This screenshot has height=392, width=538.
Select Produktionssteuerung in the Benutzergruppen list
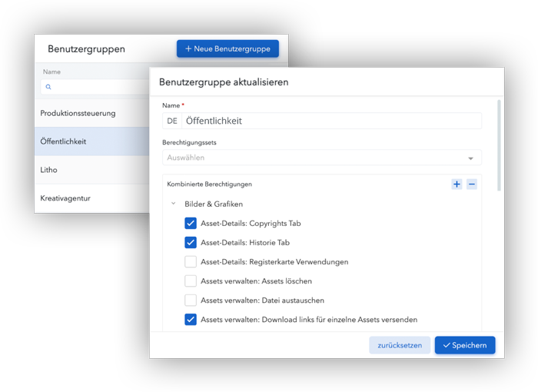coord(92,113)
